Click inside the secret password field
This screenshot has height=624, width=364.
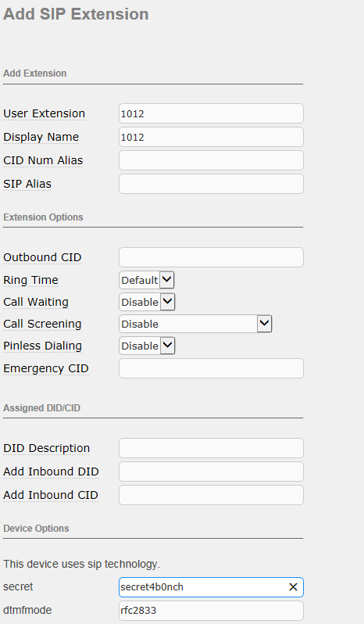[x=202, y=587]
